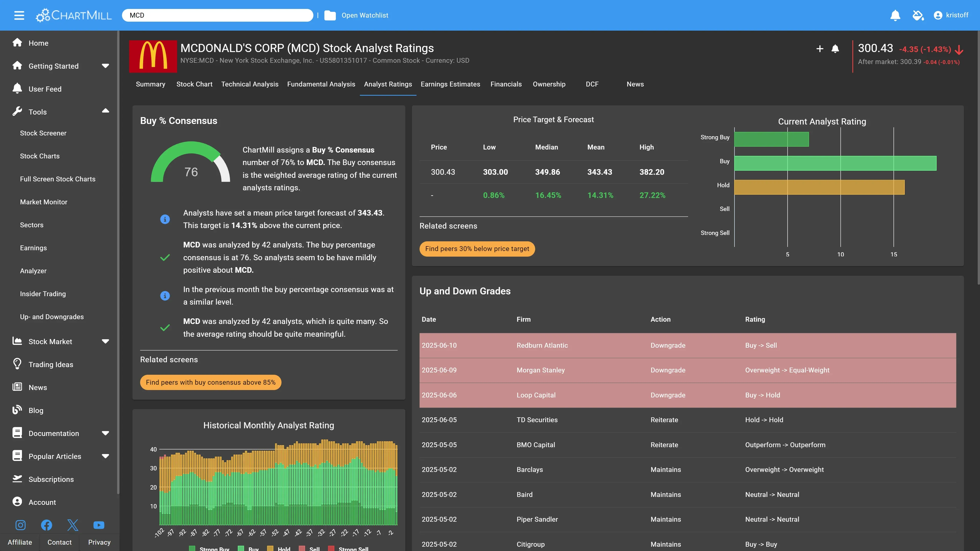The width and height of the screenshot is (980, 551).
Task: Click the Trading Ideas lightbulb icon
Action: (17, 364)
